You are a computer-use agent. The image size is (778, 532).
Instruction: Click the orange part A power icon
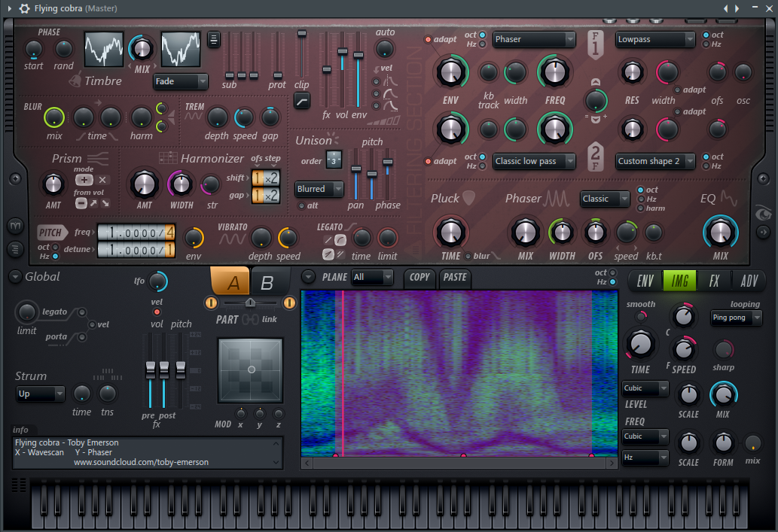coord(211,302)
